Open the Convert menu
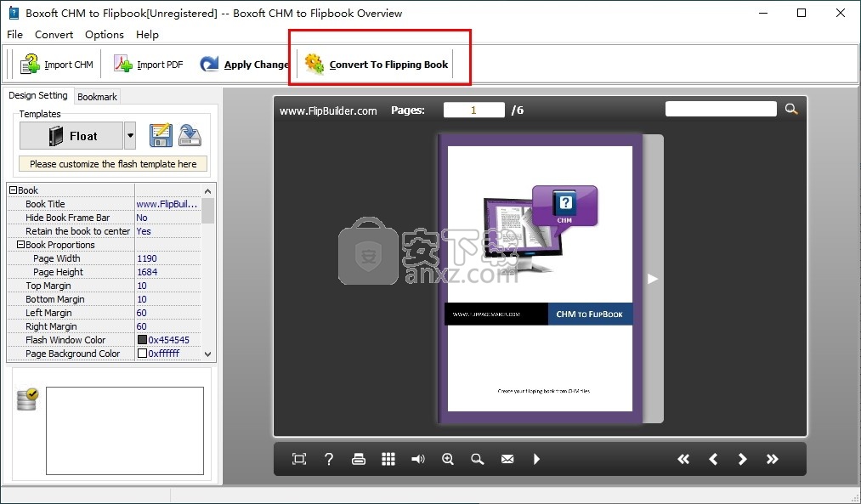Image resolution: width=861 pixels, height=504 pixels. (54, 35)
